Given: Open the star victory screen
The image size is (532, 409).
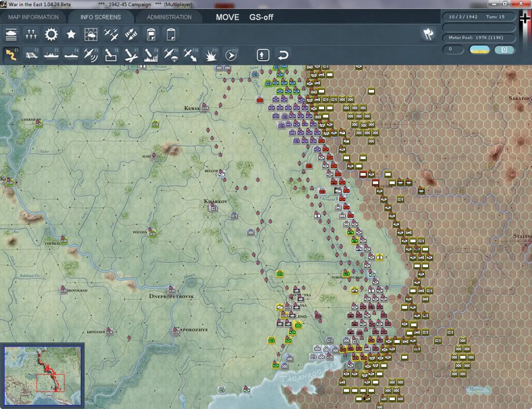Looking at the screenshot, I should pos(71,34).
